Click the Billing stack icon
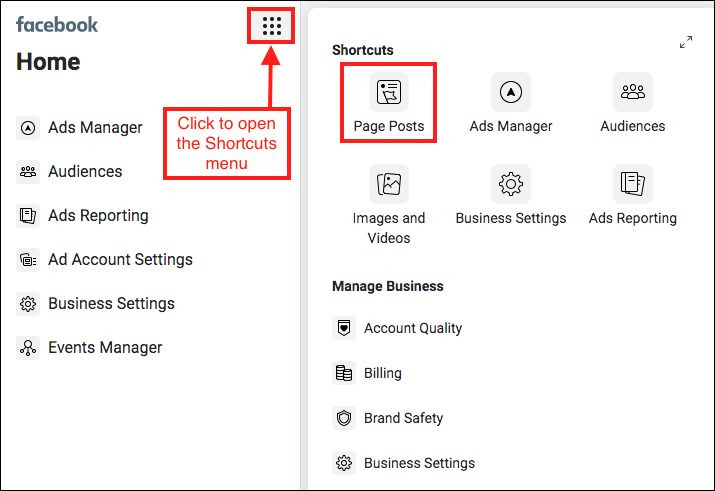 point(344,373)
